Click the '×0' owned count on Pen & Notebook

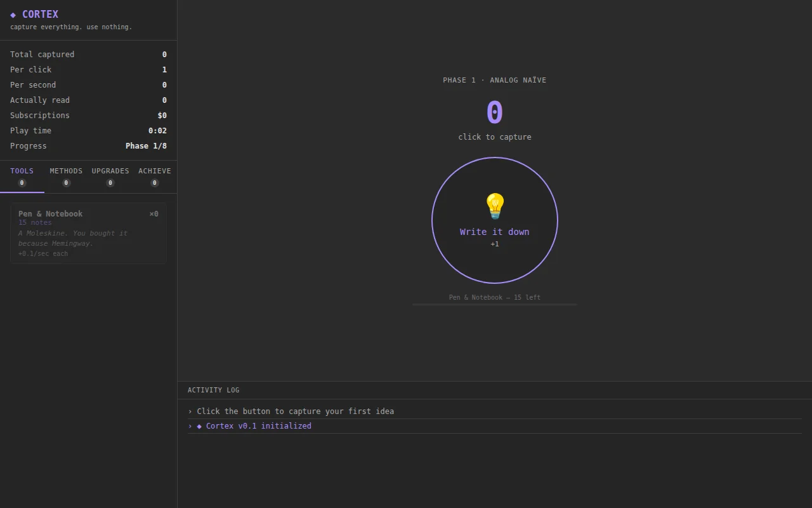click(154, 214)
